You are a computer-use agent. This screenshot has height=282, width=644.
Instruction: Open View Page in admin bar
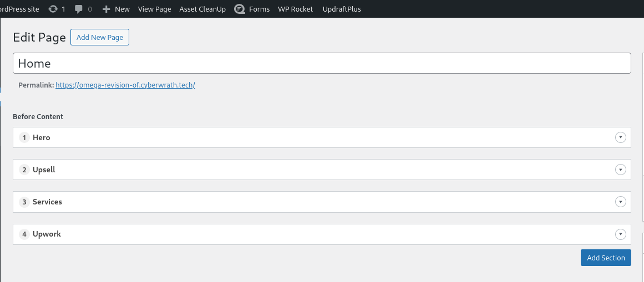154,9
